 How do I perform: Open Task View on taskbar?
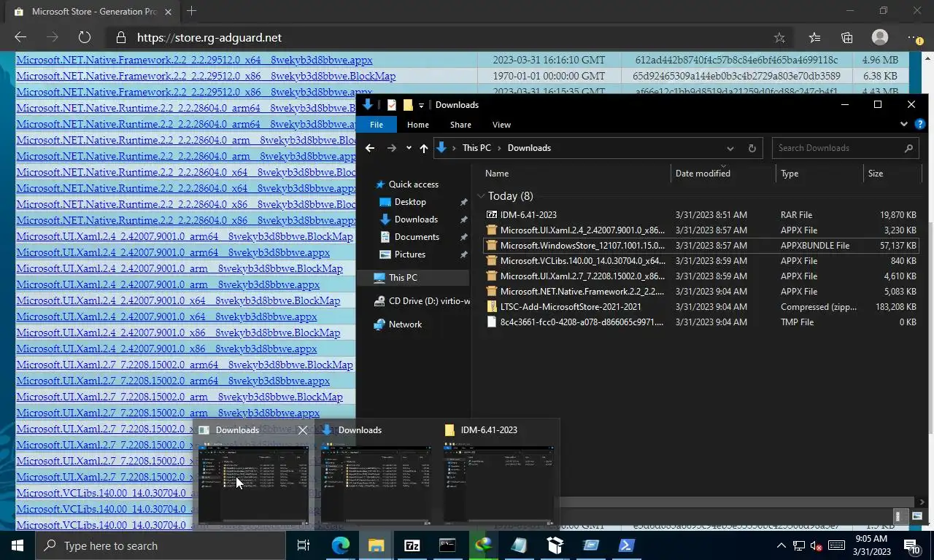tap(304, 545)
